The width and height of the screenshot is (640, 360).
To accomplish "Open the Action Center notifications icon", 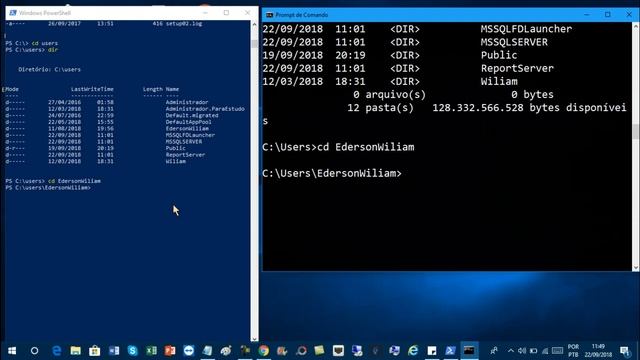I will 624,351.
